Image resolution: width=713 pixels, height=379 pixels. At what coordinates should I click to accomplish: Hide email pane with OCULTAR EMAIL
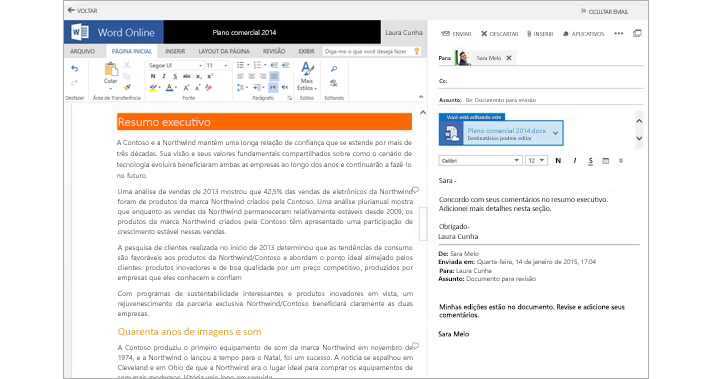point(604,11)
